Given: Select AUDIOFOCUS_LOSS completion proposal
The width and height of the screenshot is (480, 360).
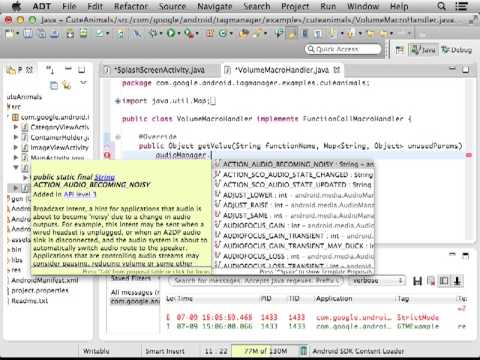Looking at the screenshot, I should 294,256.
